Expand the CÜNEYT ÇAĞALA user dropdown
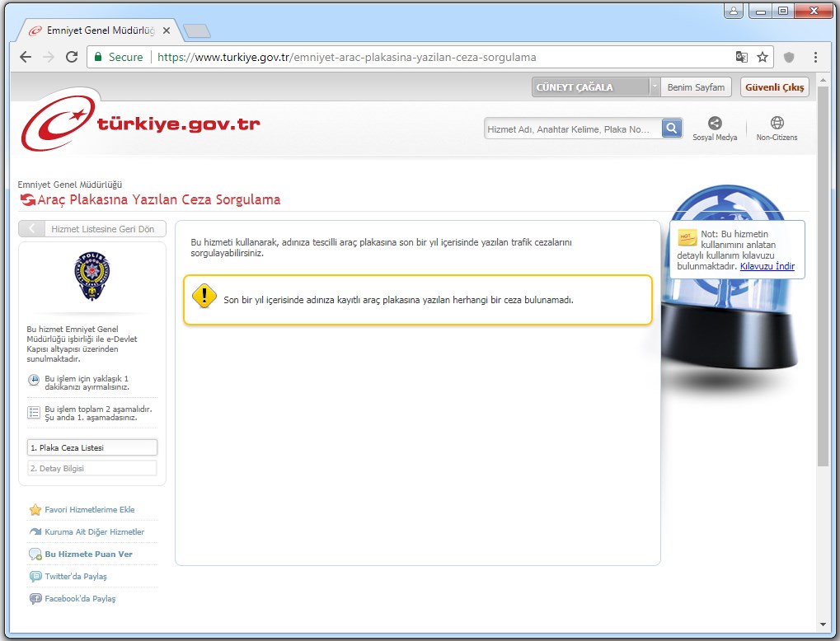Image resolution: width=840 pixels, height=641 pixels. click(655, 87)
